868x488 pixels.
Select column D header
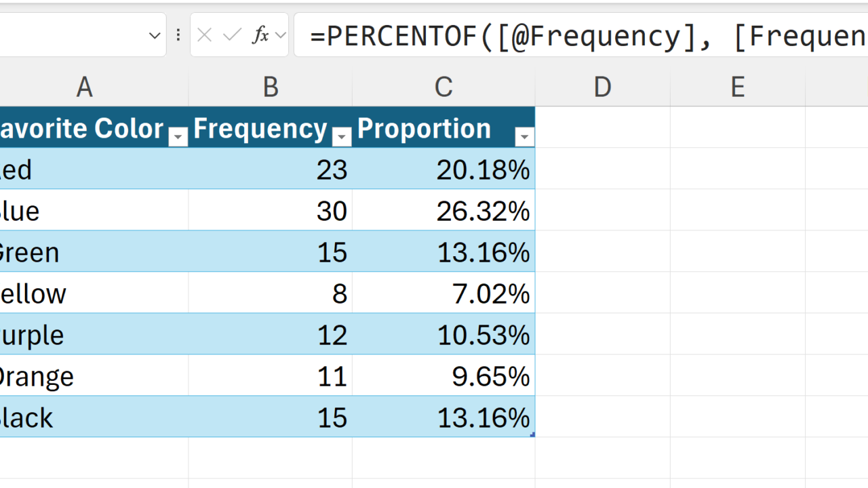tap(602, 87)
